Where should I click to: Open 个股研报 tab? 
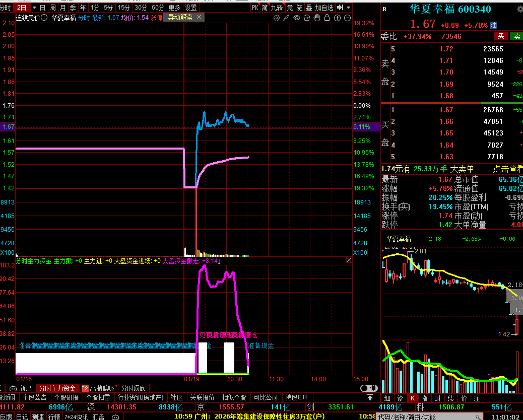click(67, 398)
